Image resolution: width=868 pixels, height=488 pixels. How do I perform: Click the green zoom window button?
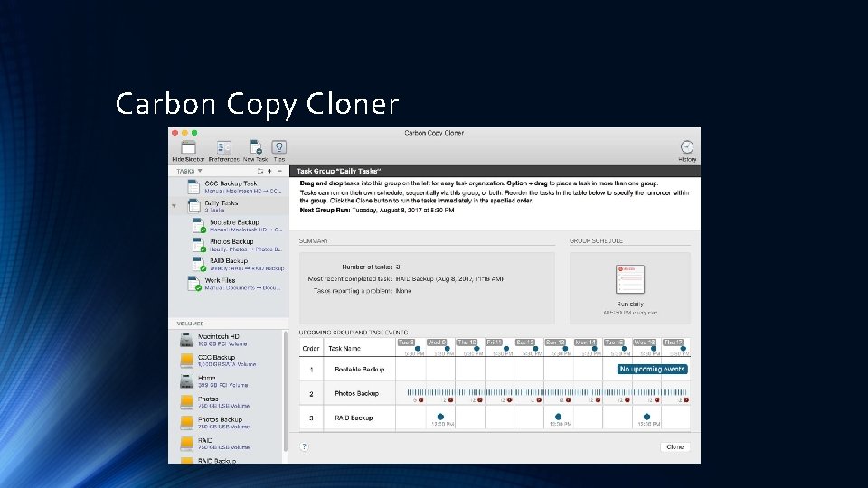coord(194,133)
